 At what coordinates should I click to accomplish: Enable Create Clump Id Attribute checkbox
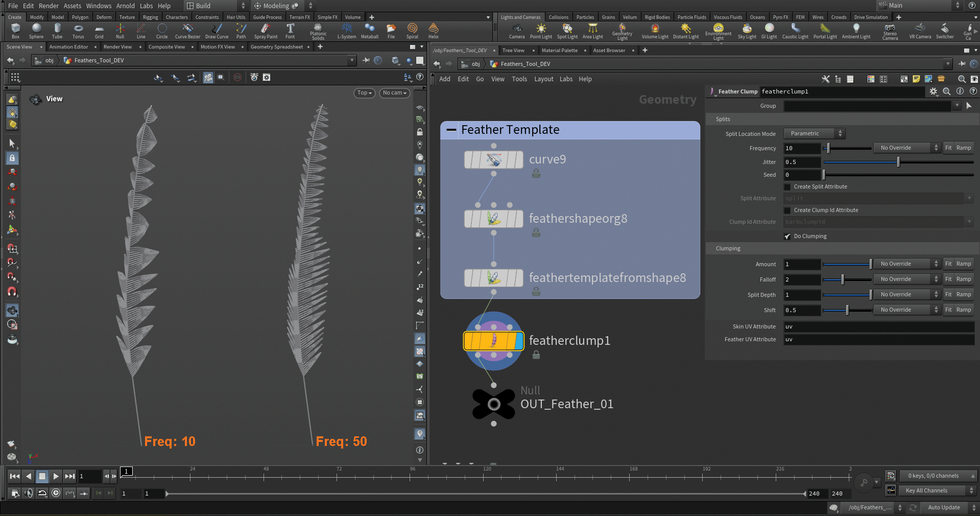tap(787, 210)
